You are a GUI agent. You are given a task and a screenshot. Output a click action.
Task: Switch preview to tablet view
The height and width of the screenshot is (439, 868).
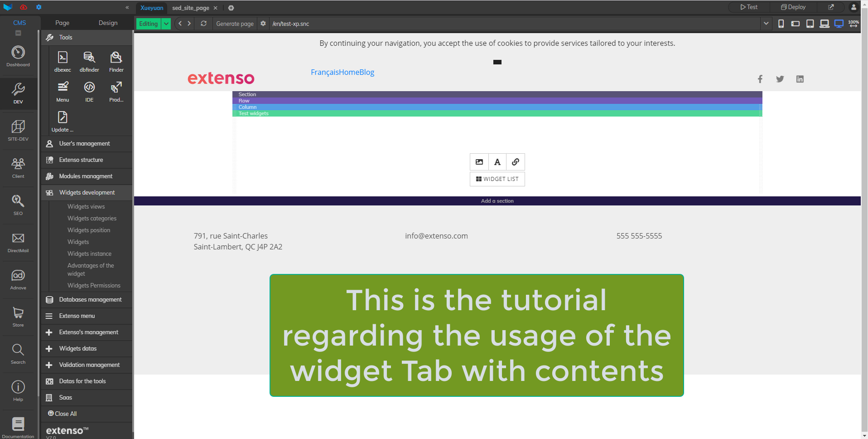[x=810, y=24]
